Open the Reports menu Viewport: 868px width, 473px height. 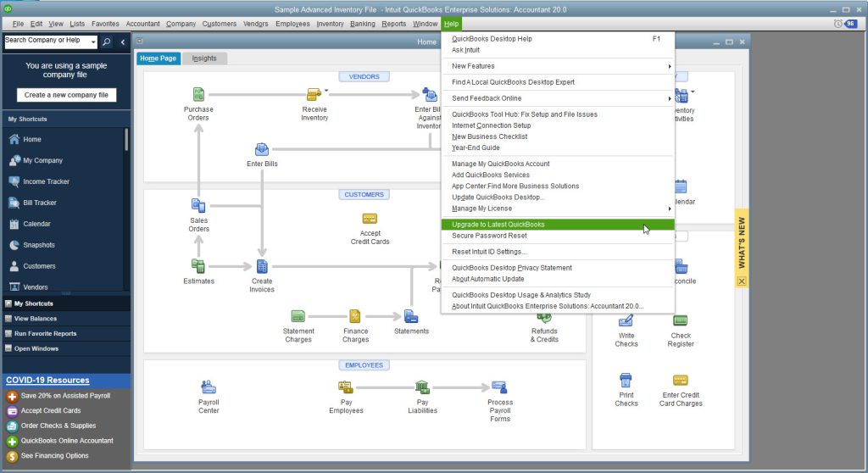click(x=393, y=24)
